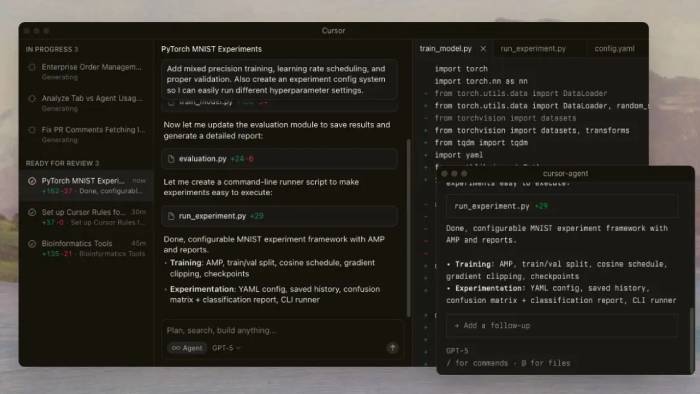
Task: Click the Cursor window title
Action: tap(333, 30)
